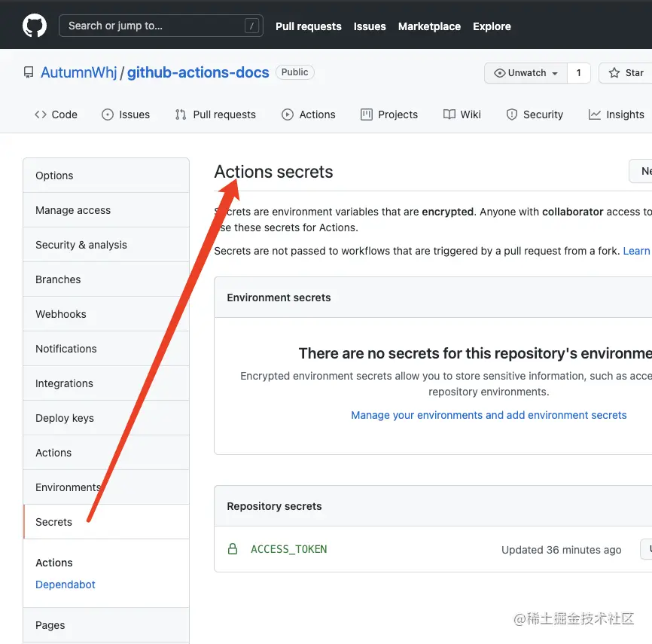This screenshot has height=644, width=652.
Task: Click the Security tab shield icon
Action: coord(511,114)
